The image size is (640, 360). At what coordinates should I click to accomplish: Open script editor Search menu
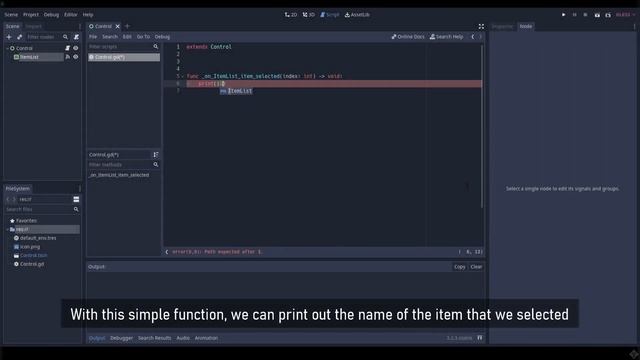[x=110, y=37]
